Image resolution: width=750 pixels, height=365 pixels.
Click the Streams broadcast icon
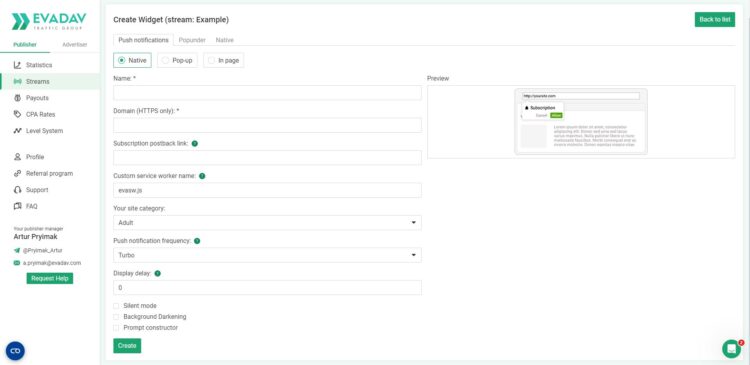pyautogui.click(x=18, y=81)
